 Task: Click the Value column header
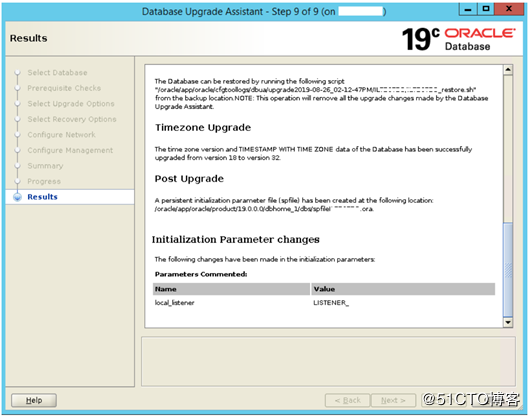(x=403, y=289)
